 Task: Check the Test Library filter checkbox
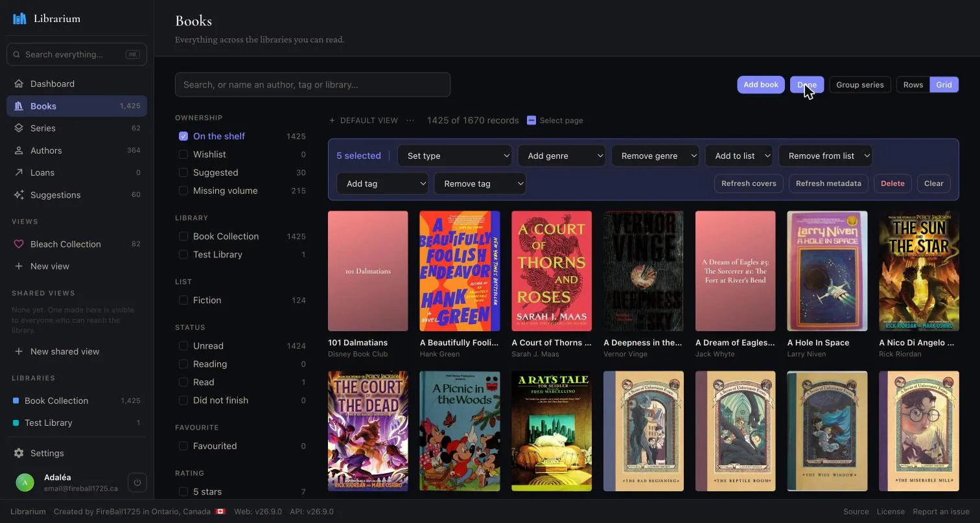(183, 255)
